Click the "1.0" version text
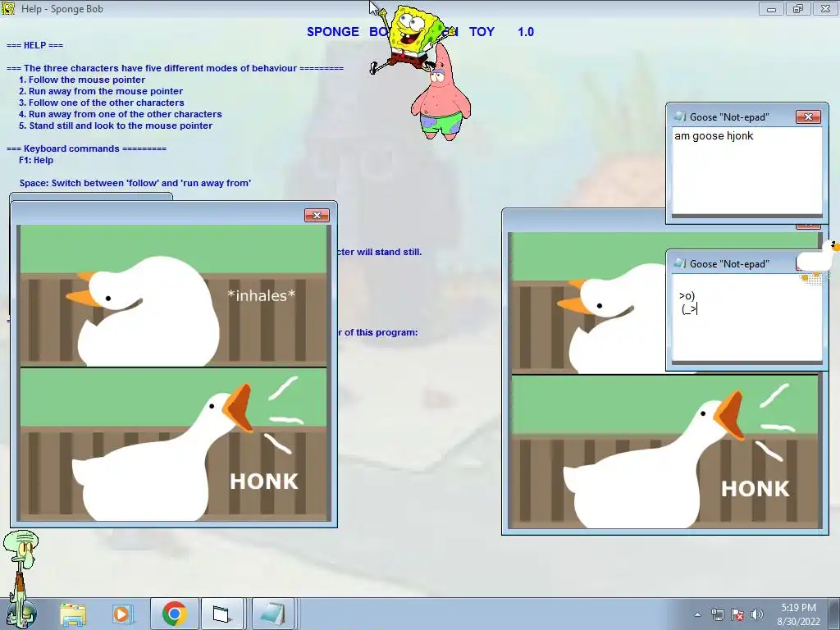The image size is (840, 630). pos(526,32)
